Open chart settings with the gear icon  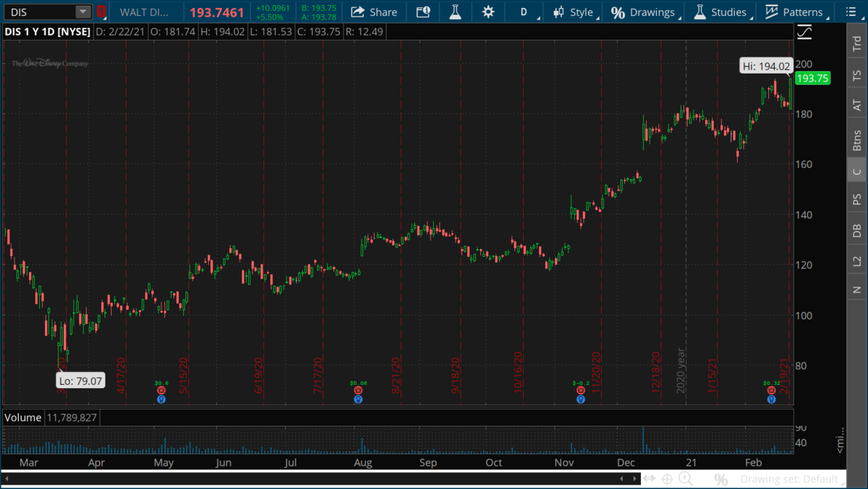pyautogui.click(x=488, y=12)
